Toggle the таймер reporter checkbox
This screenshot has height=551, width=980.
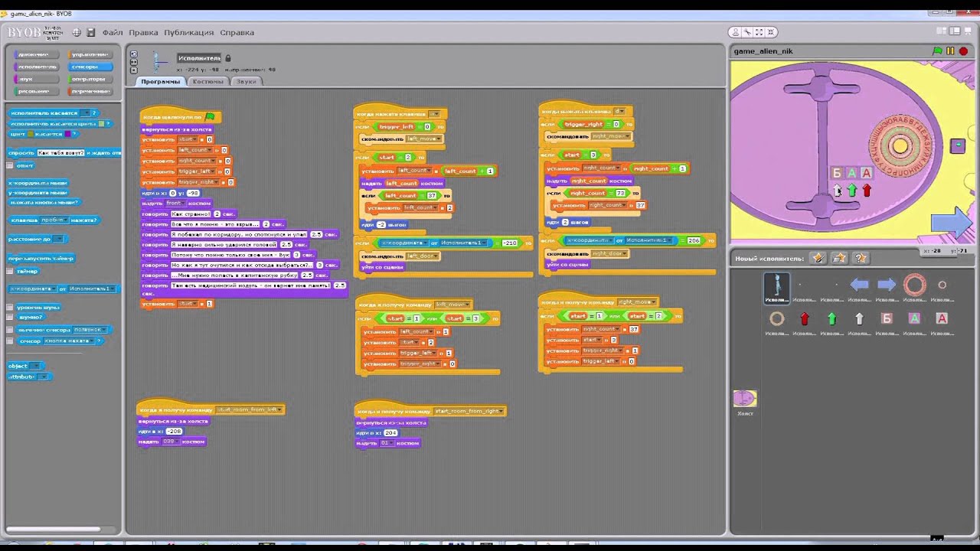[10, 272]
